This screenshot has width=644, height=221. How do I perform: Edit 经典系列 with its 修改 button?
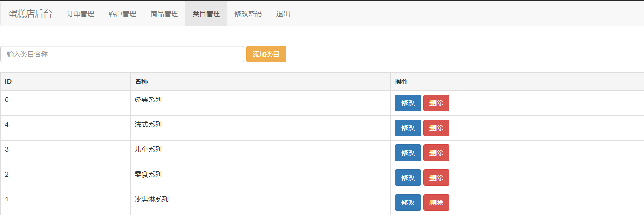click(x=408, y=103)
